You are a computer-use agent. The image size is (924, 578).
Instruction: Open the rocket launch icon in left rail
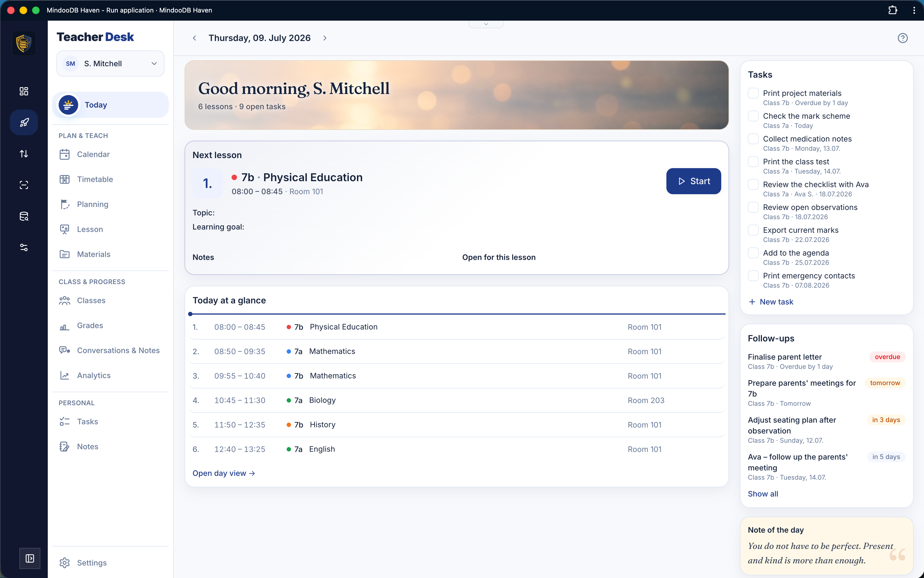point(24,122)
